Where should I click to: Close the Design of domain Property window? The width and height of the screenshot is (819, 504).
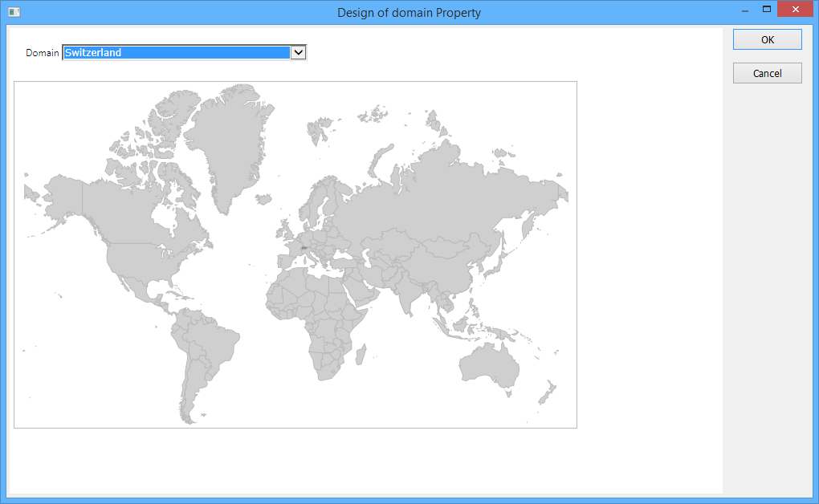pos(795,9)
